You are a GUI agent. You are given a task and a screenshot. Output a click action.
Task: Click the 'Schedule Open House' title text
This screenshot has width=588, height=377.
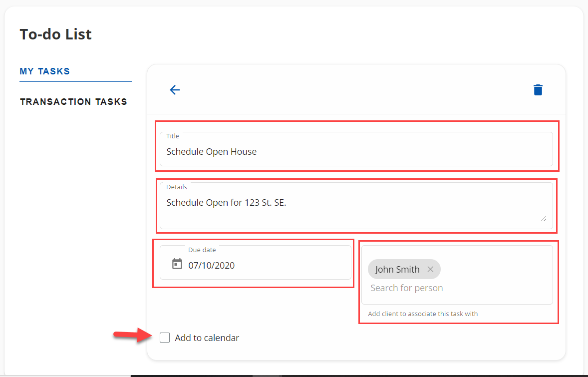click(x=211, y=152)
